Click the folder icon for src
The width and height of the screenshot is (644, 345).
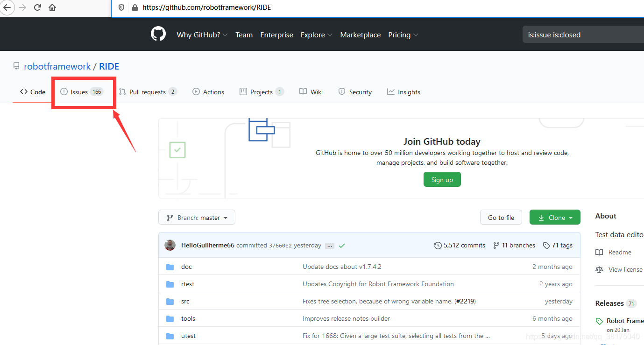pos(170,302)
